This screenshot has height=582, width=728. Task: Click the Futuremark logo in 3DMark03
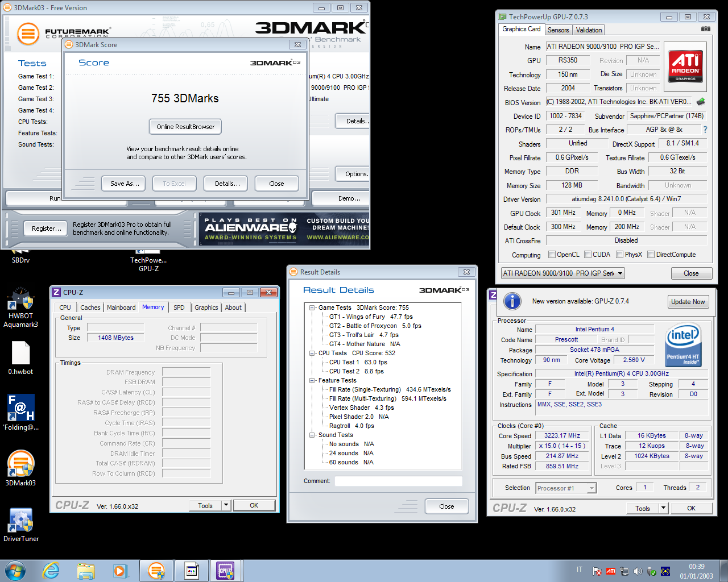pyautogui.click(x=64, y=34)
